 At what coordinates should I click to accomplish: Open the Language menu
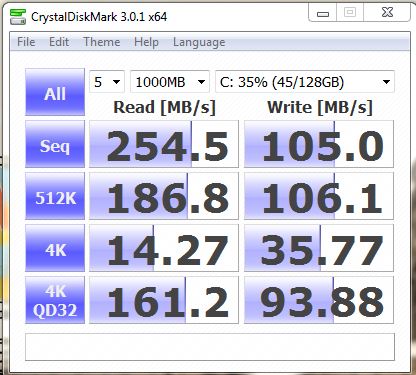click(199, 42)
